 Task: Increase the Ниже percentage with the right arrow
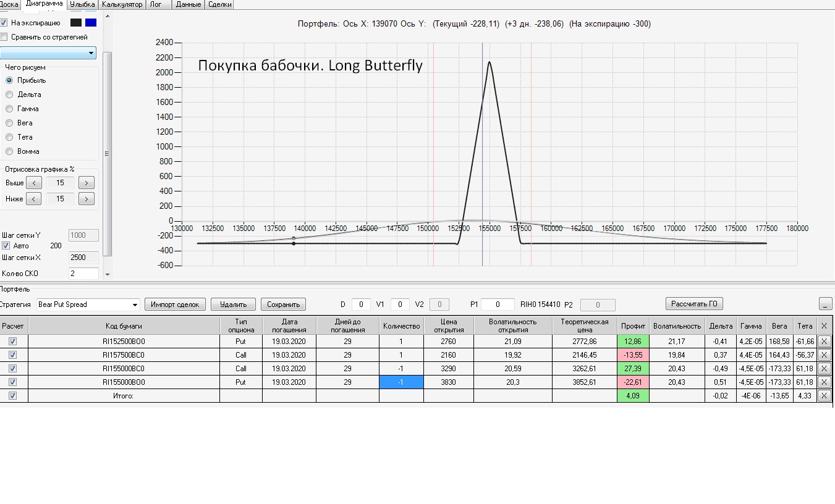point(87,199)
